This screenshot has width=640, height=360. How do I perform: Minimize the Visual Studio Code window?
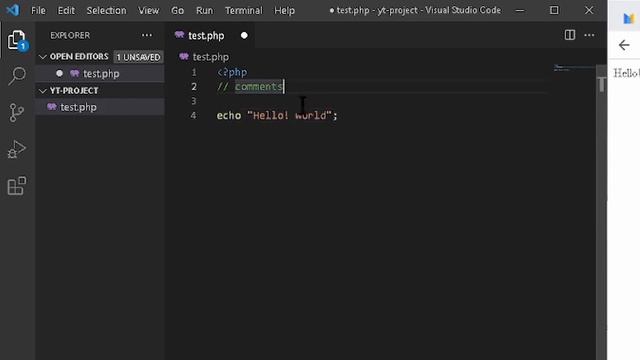(520, 10)
